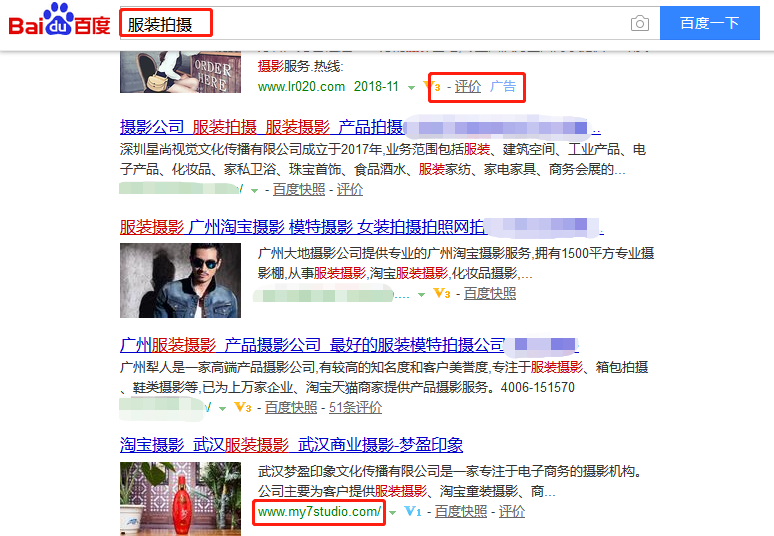
Task: Click V3 badge in 广州大地摄影 result
Action: click(442, 294)
